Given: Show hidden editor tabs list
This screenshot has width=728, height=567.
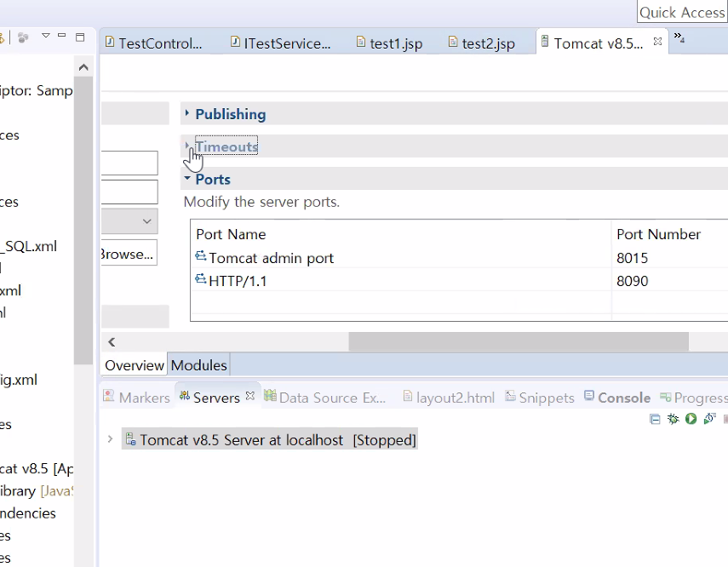Looking at the screenshot, I should click(x=679, y=37).
